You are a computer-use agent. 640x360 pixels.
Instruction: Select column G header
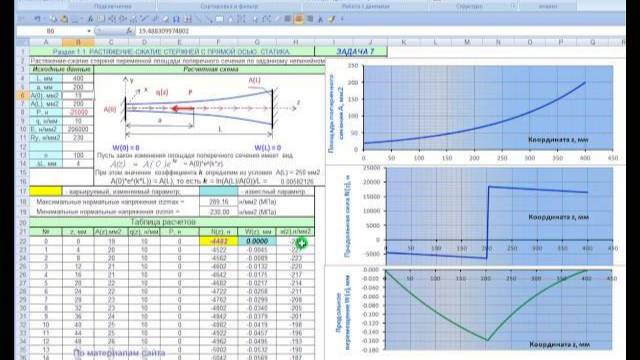[x=257, y=42]
